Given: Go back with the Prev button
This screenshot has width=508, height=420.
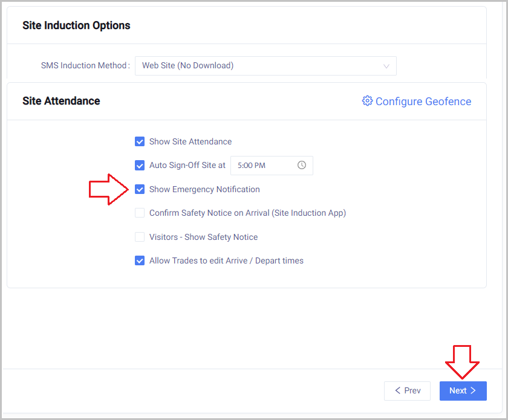Looking at the screenshot, I should tap(407, 390).
